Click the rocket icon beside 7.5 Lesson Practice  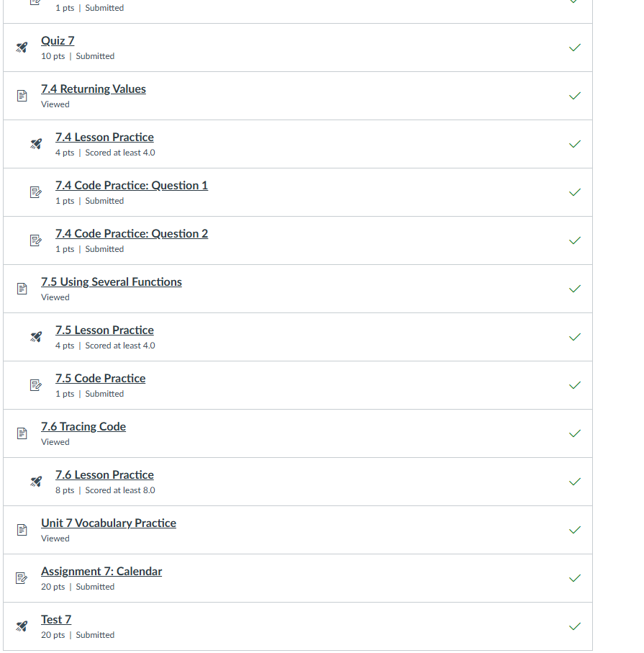pos(36,337)
